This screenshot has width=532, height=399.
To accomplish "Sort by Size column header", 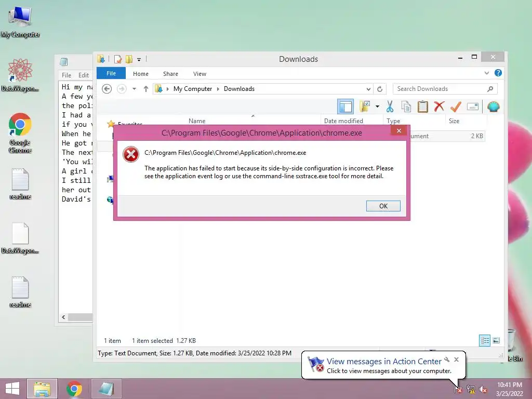I will point(454,121).
